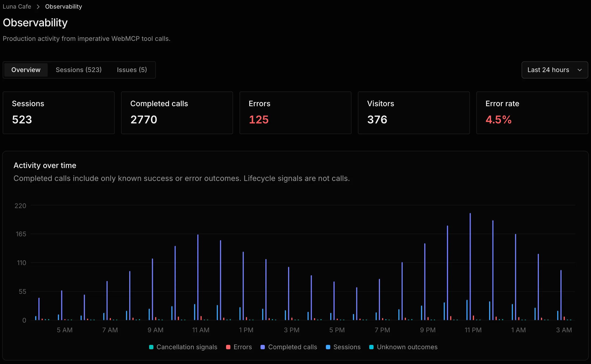Click the '3 AM' x-axis label

(564, 330)
